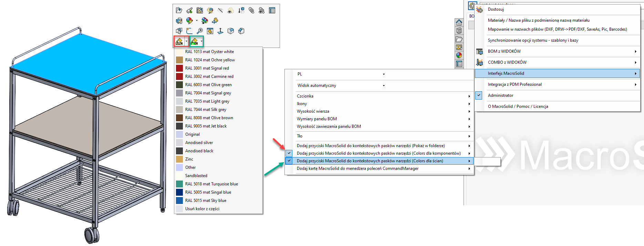644x246 pixels.
Task: Click Dostosuj in the settings menu
Action: pyautogui.click(x=496, y=9)
